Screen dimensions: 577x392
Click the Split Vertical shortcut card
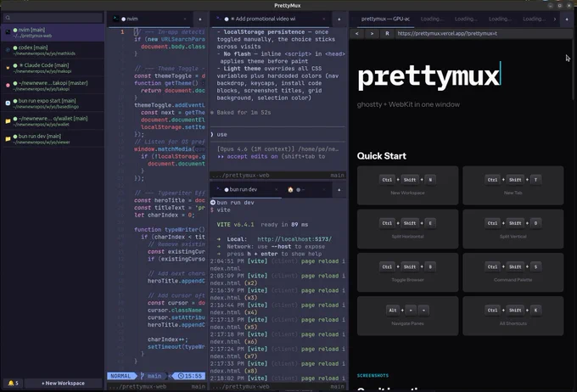click(x=513, y=229)
